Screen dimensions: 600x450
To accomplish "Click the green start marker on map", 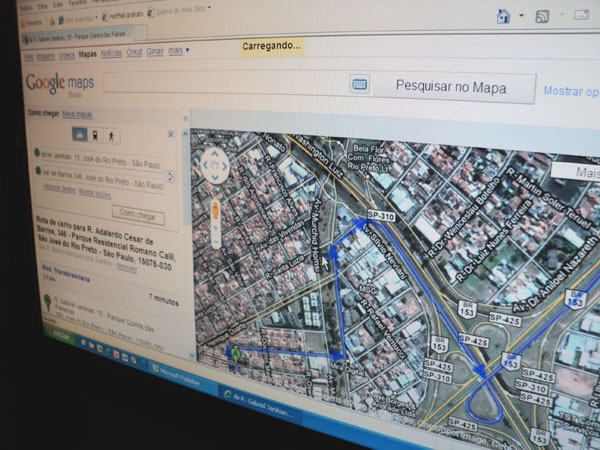I will pyautogui.click(x=236, y=354).
